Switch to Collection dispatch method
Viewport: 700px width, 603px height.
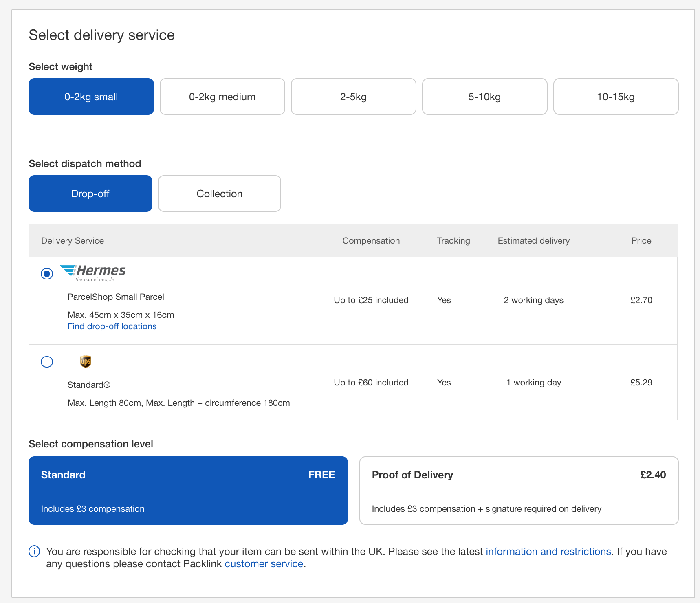point(220,194)
